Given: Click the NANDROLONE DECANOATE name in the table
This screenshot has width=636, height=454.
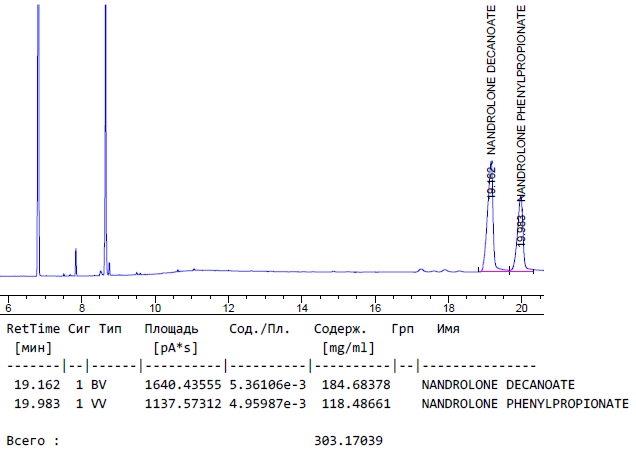Looking at the screenshot, I should point(498,384).
